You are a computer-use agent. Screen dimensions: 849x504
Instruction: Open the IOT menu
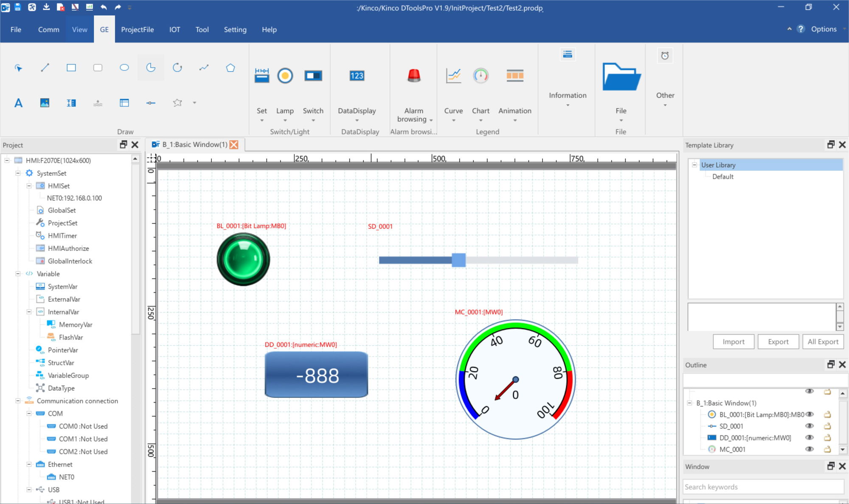click(174, 29)
